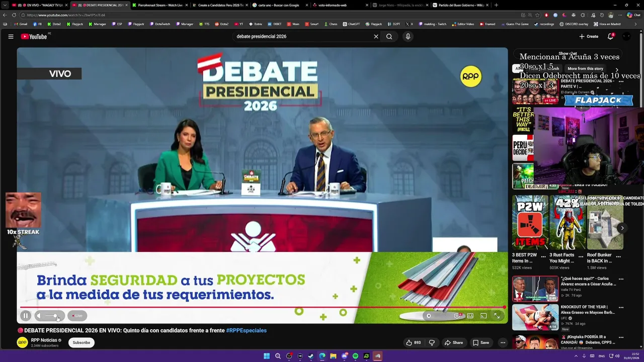Open Spotify from the taskbar
644x362 pixels.
click(x=355, y=356)
